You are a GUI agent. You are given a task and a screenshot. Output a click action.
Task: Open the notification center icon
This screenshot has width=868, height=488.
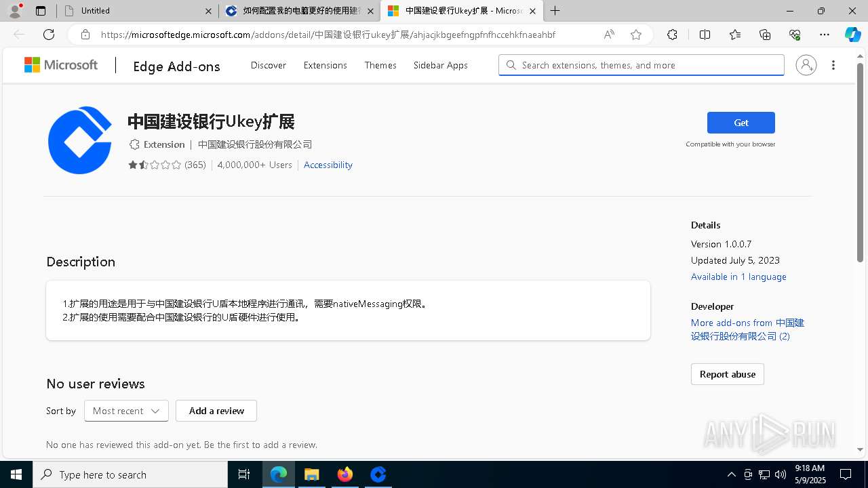[846, 474]
